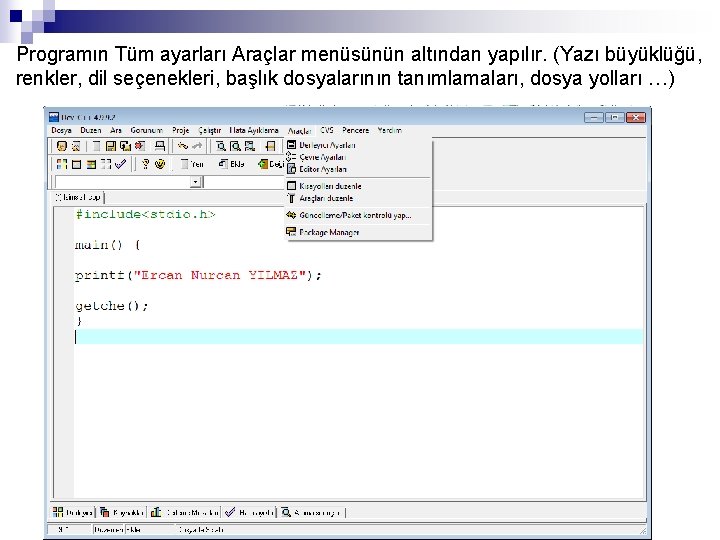The height and width of the screenshot is (540, 720).
Task: Click the compile and run icon
Action: point(91,164)
